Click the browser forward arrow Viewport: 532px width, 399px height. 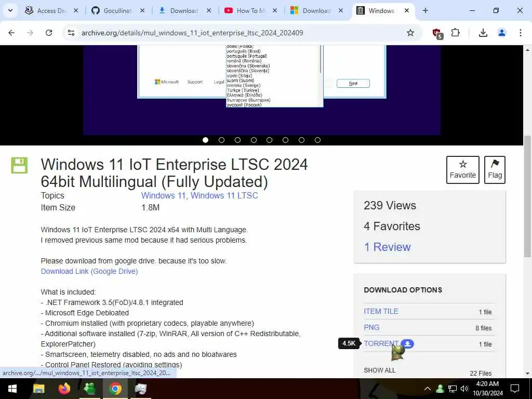tap(30, 33)
